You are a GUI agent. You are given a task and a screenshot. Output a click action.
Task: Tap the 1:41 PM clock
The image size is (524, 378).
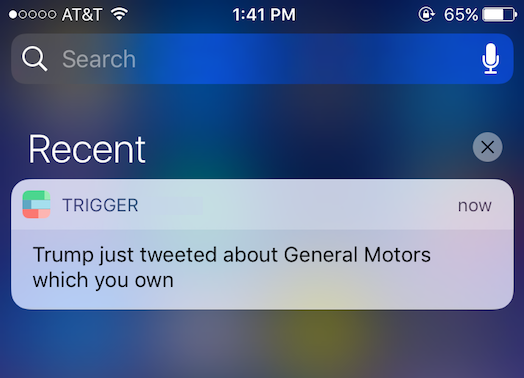264,15
